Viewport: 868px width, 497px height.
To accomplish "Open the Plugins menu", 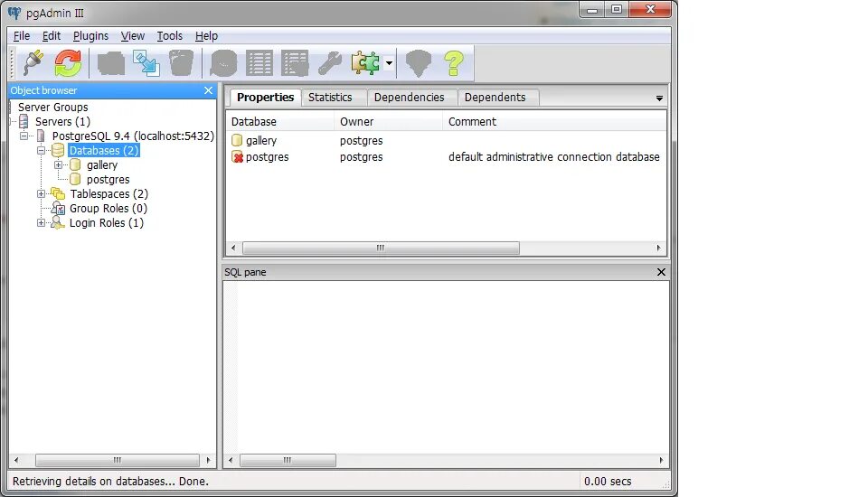I will pos(90,36).
